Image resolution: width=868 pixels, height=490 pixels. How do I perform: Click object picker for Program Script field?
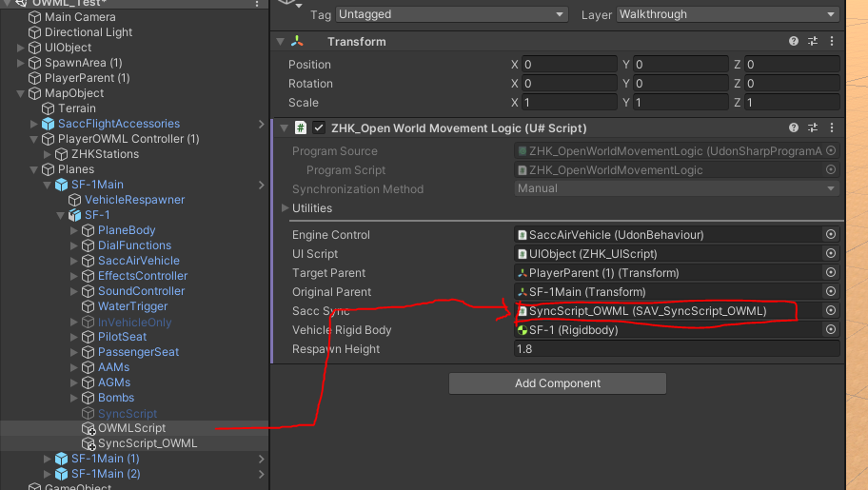(830, 169)
